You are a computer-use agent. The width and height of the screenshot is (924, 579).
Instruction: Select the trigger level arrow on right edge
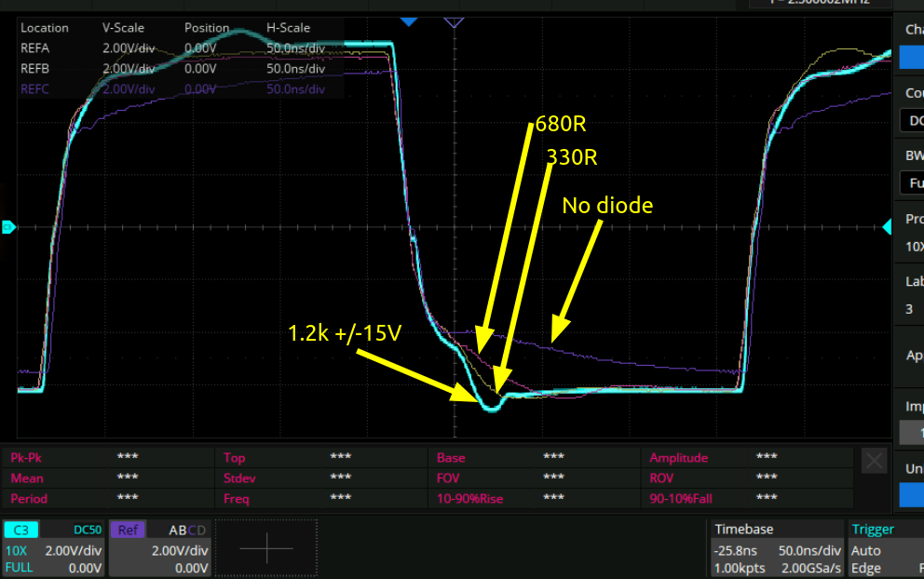(888, 226)
